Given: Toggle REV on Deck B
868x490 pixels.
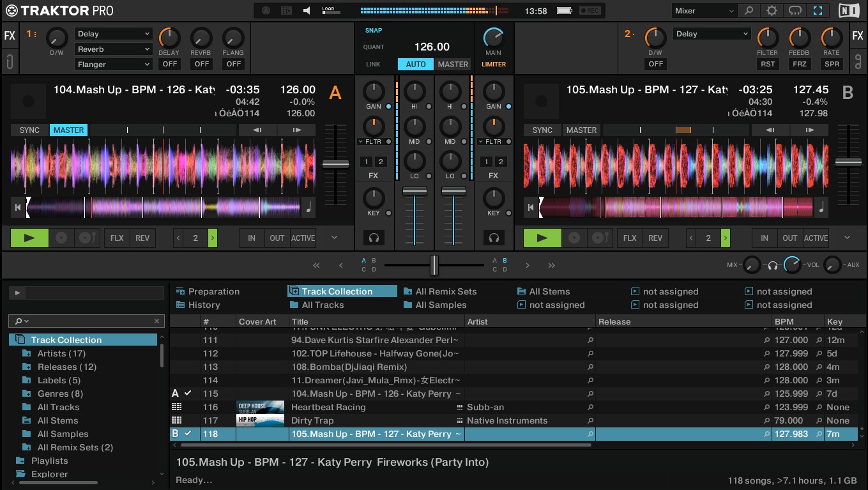Looking at the screenshot, I should pyautogui.click(x=655, y=238).
